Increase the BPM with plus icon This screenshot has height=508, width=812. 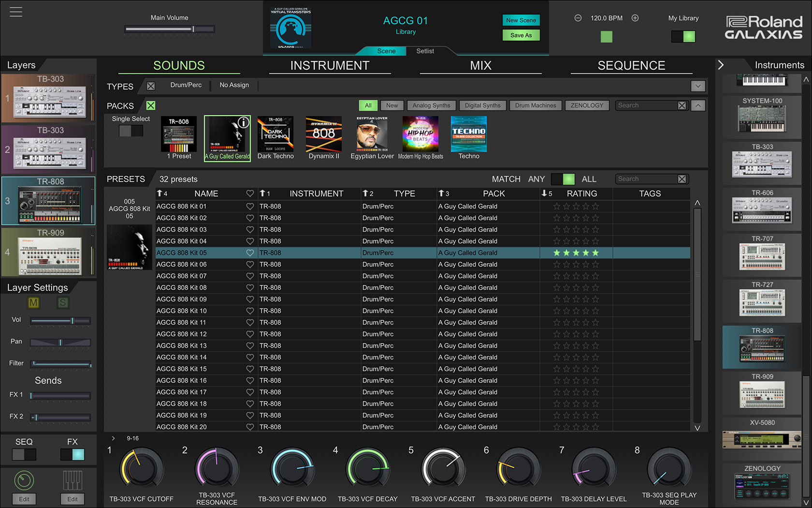pyautogui.click(x=635, y=18)
